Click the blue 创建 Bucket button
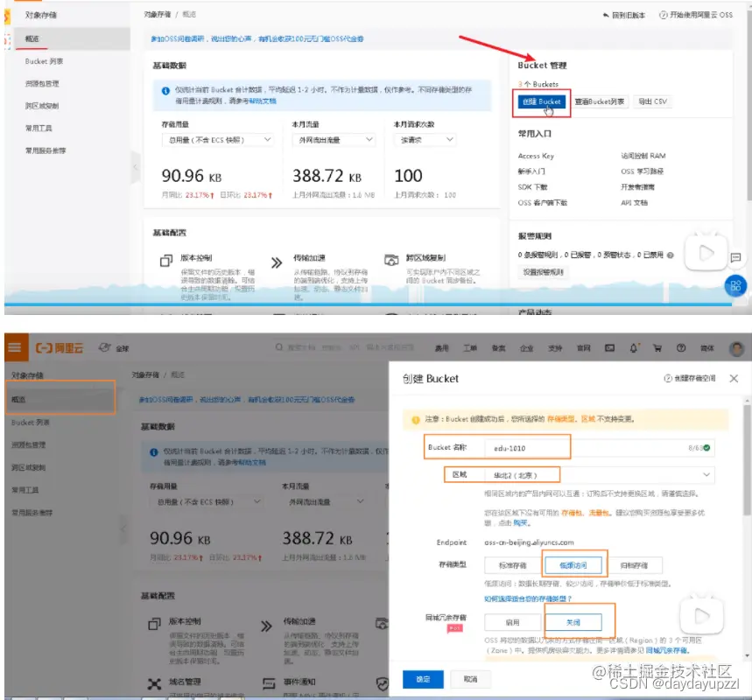 (x=542, y=101)
